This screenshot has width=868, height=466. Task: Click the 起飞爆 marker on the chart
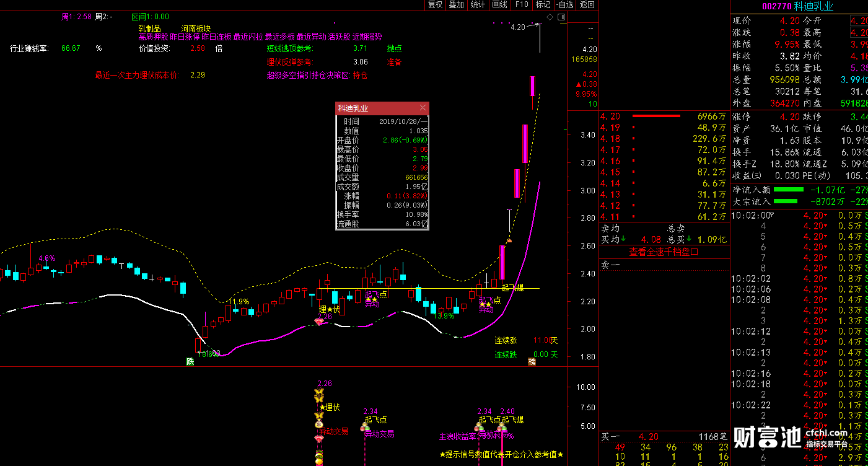tap(512, 288)
